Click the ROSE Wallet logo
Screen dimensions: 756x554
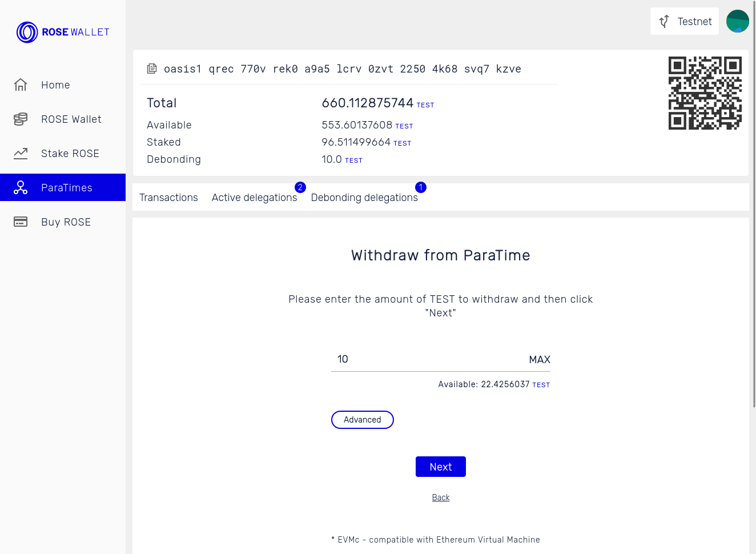click(x=62, y=32)
